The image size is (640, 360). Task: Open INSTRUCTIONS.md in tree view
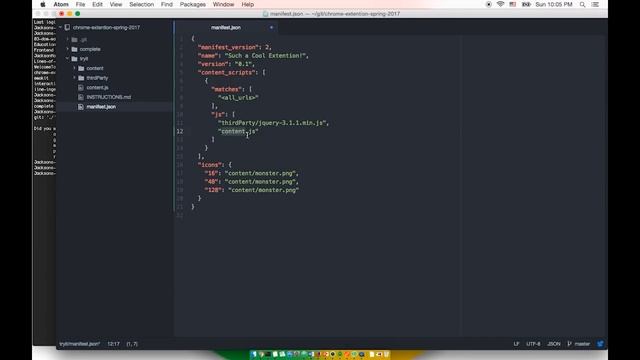[109, 97]
